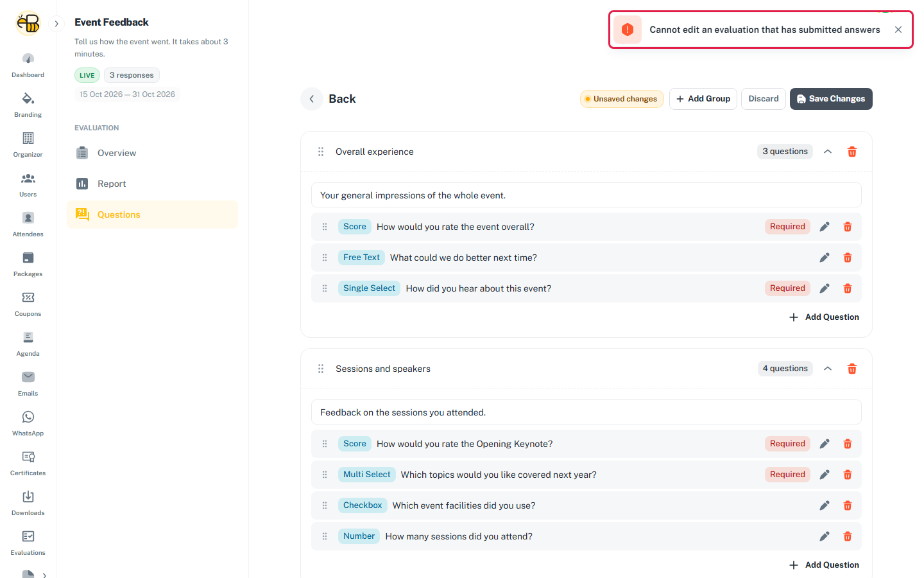The image size is (924, 578).
Task: Click the drag handle of 'Sessions and speakers' group
Action: [x=321, y=369]
